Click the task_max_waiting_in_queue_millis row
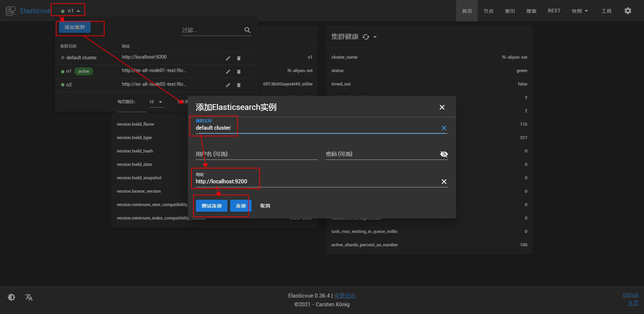This screenshot has width=644, height=314. (x=429, y=232)
